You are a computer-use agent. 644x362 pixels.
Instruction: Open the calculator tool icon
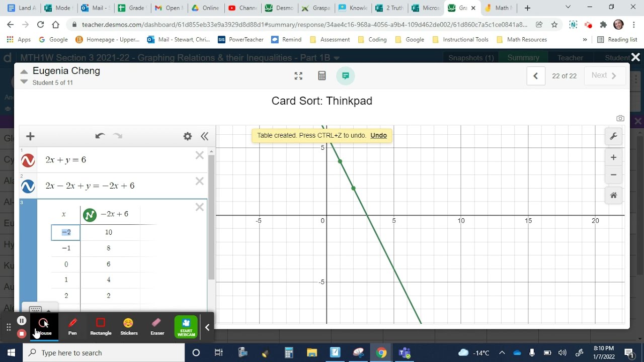[322, 76]
